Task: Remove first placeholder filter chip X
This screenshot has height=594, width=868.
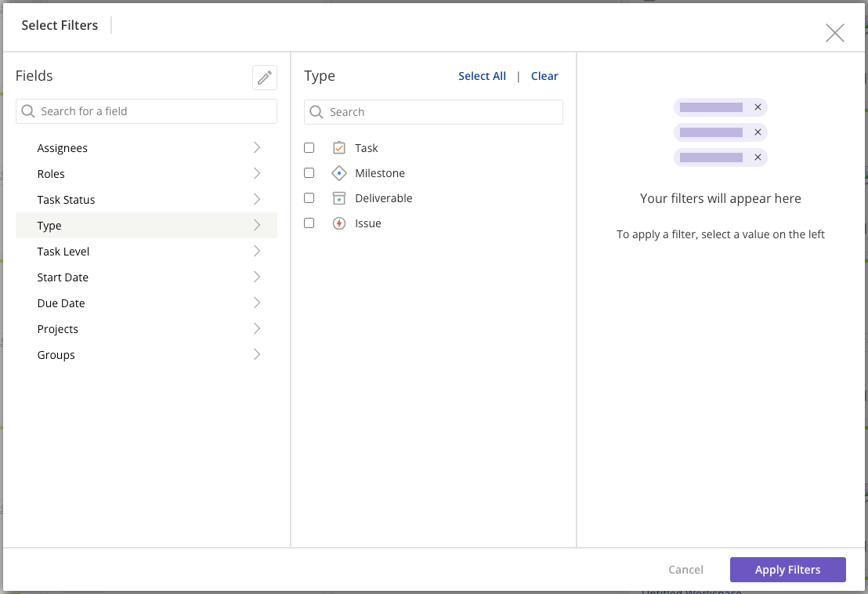Action: [x=758, y=107]
